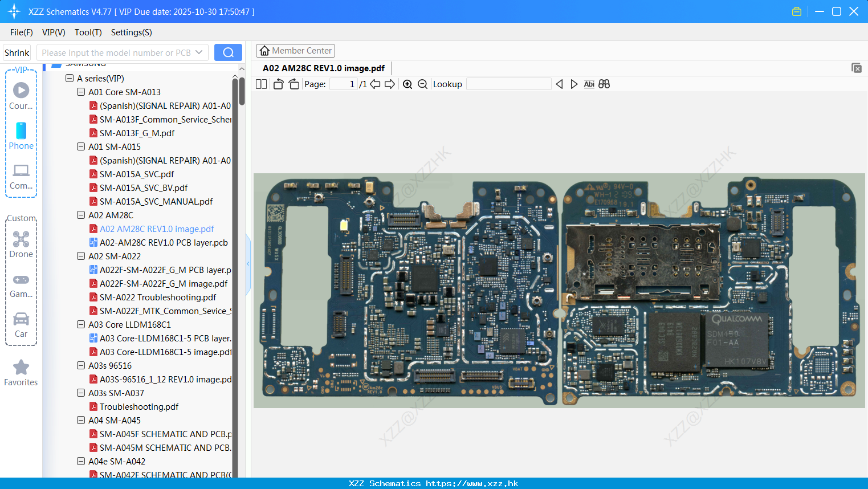Open SM-A015A_SVC_BV.pdf
This screenshot has height=489, width=868.
coord(144,188)
